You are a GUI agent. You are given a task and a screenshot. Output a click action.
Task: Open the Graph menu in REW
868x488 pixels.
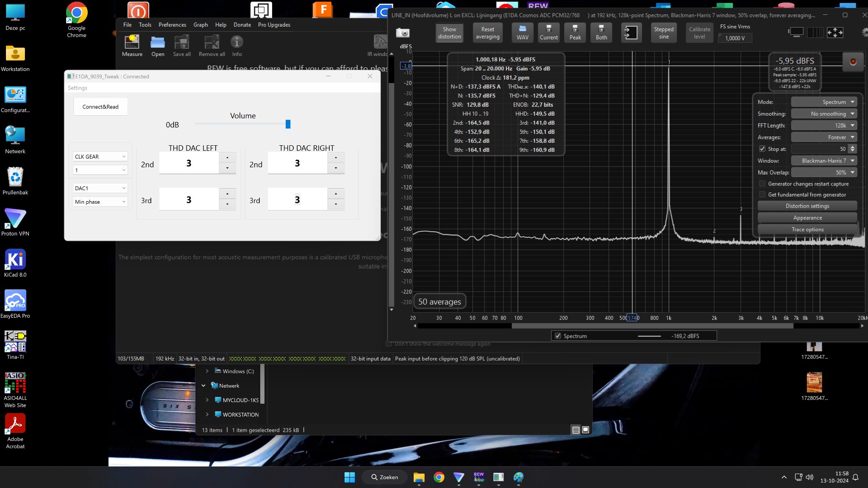200,25
